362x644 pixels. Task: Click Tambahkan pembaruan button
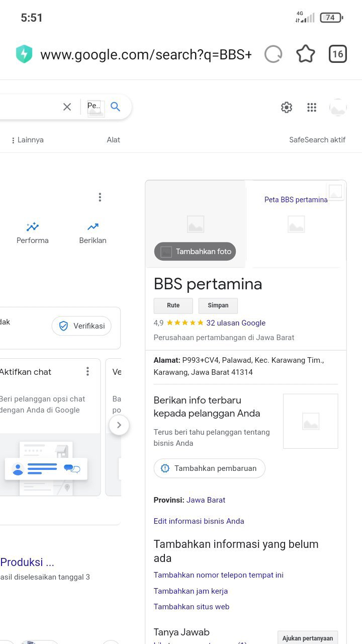(209, 468)
